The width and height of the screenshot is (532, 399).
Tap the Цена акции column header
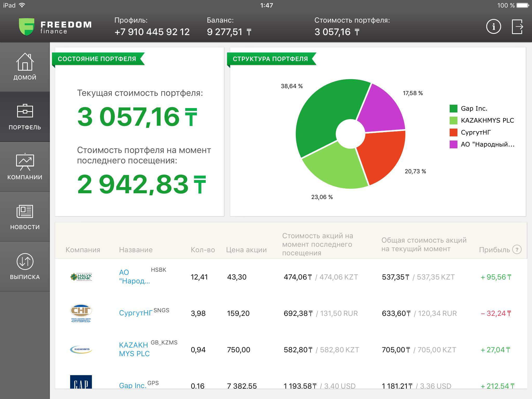[x=247, y=250]
